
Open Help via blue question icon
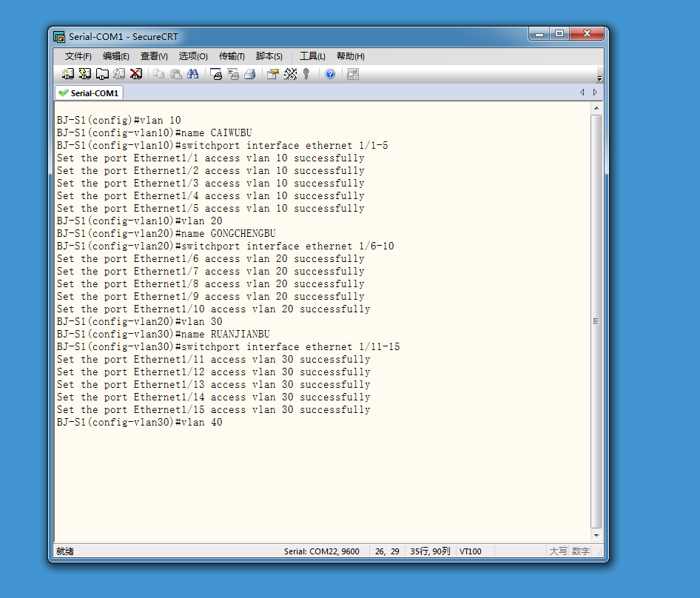point(330,74)
